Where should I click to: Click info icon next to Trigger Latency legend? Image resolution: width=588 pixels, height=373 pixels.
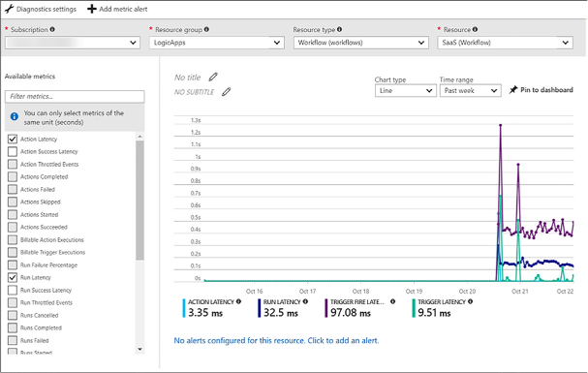[470, 301]
